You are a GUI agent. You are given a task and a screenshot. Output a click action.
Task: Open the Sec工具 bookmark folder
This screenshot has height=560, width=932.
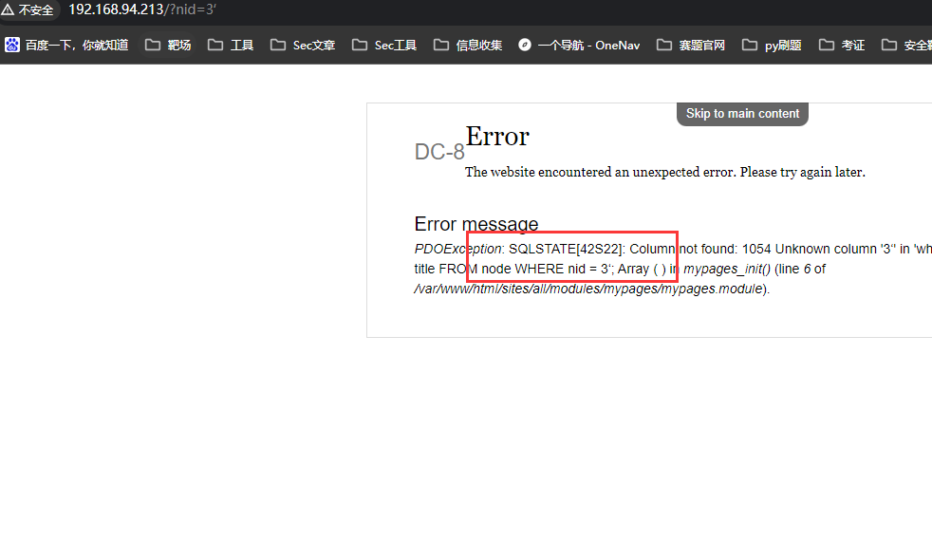(x=384, y=46)
